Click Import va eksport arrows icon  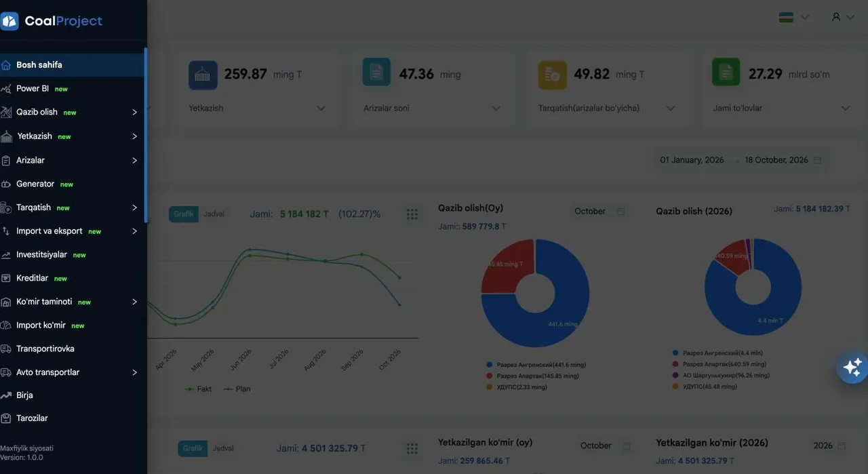click(6, 231)
